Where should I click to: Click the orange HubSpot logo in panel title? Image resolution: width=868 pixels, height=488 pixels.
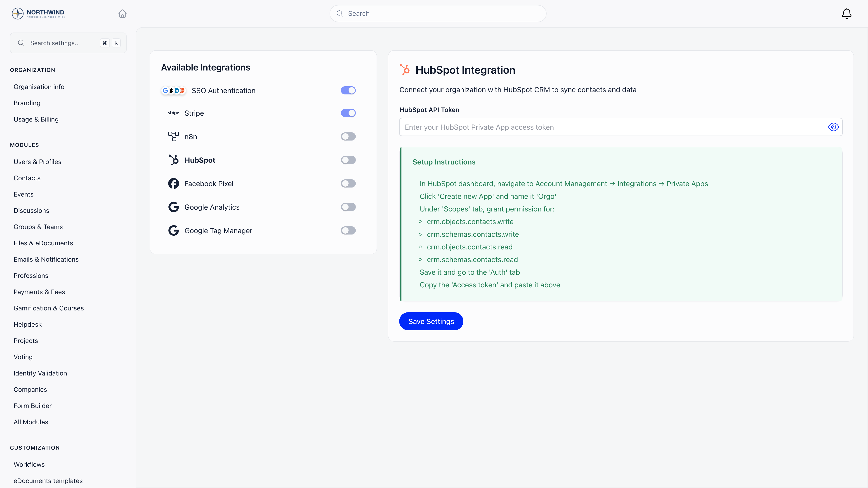(x=405, y=70)
